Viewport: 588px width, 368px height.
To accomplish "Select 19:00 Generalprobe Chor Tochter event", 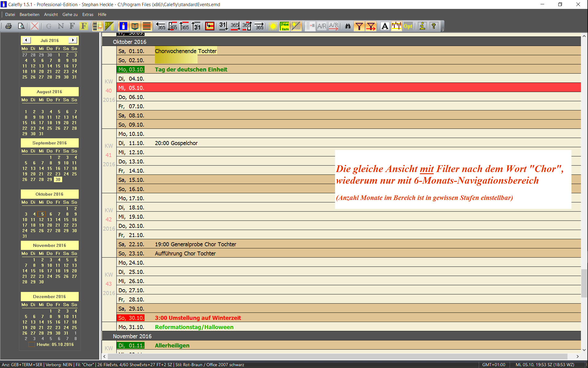I will click(x=195, y=244).
